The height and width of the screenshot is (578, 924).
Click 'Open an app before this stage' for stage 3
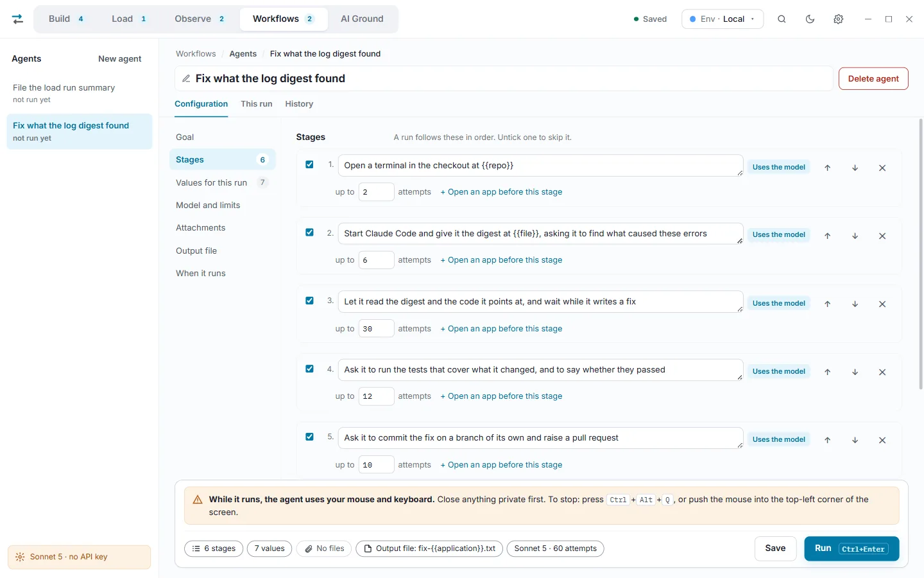(x=501, y=329)
